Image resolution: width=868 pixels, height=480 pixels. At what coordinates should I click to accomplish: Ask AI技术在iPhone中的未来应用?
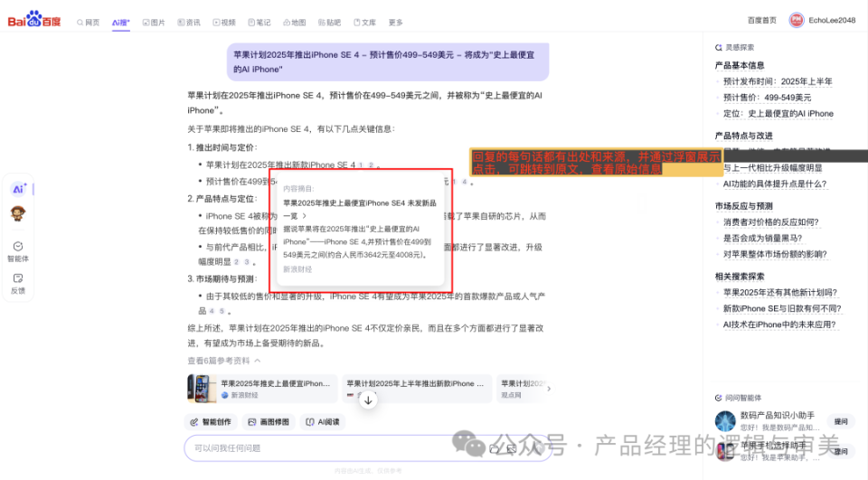point(778,325)
